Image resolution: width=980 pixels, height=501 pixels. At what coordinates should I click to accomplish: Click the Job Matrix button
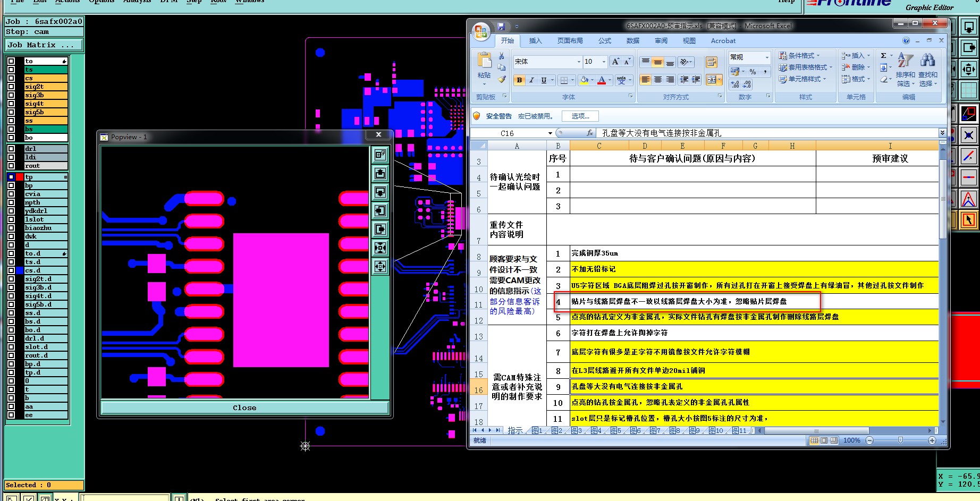(x=44, y=45)
